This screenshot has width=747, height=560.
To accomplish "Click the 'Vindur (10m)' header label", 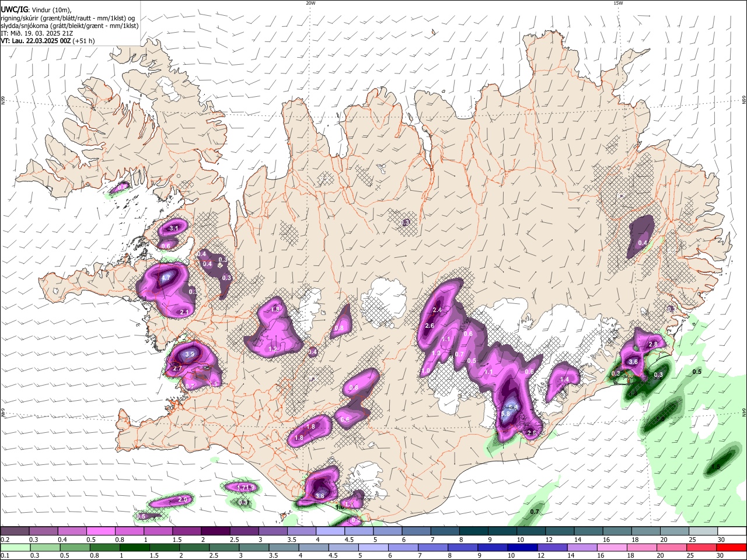I will (51, 10).
